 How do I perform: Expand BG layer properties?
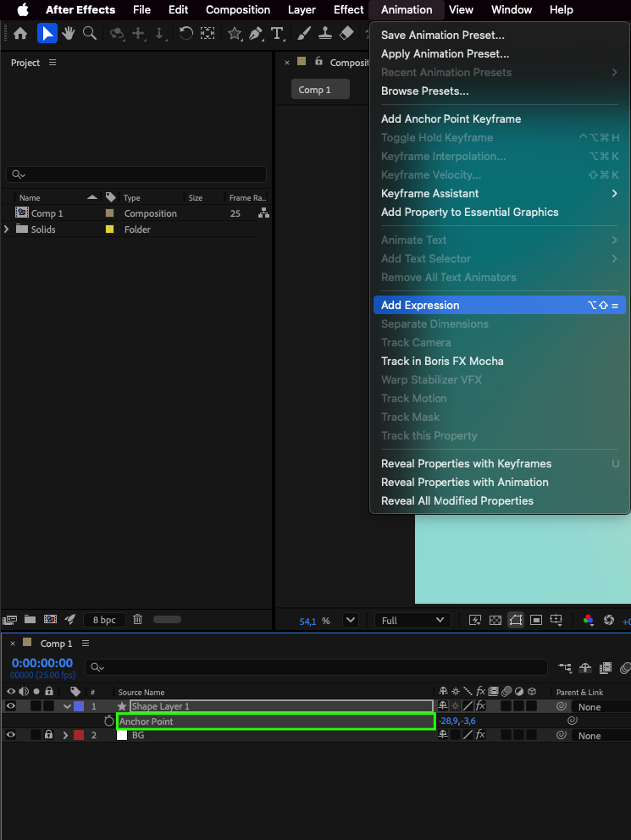(x=66, y=735)
